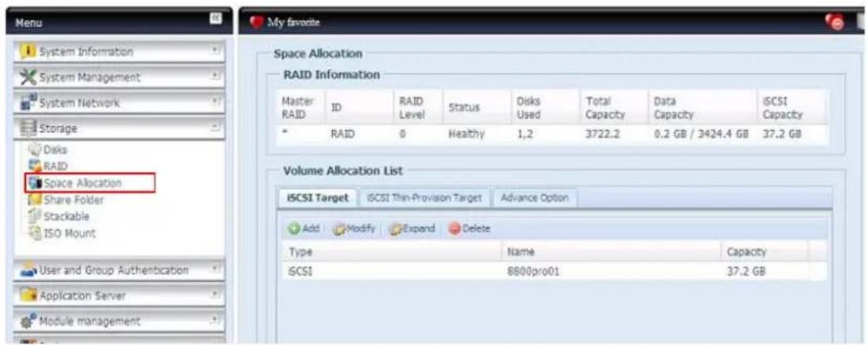Viewport: 868px width, 345px height.
Task: Click the Module management gear icon
Action: pyautogui.click(x=28, y=321)
